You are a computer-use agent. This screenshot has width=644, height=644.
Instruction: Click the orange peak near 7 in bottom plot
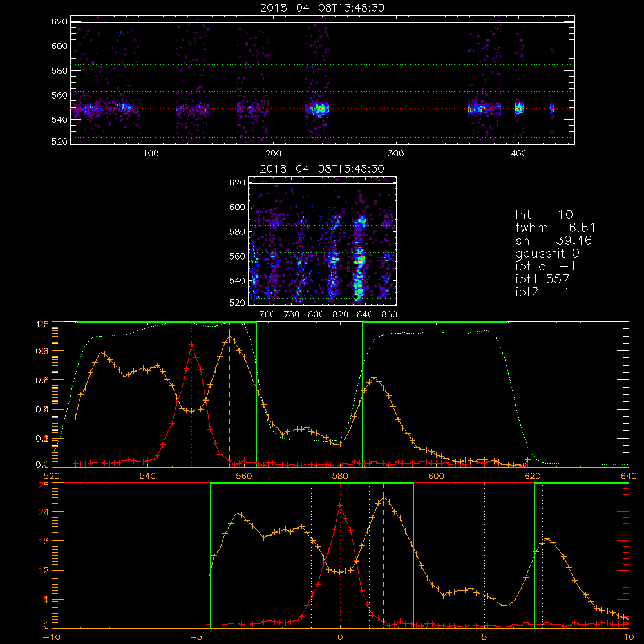547,538
